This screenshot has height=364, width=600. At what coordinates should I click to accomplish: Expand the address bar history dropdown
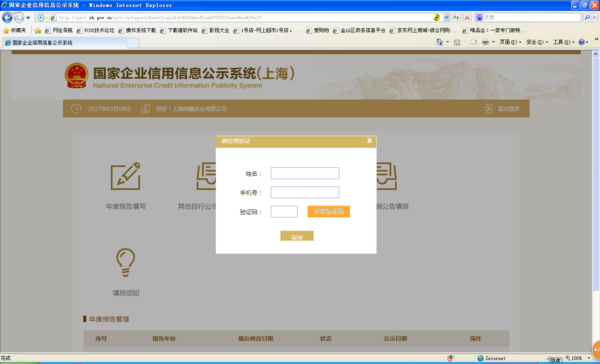(446, 17)
